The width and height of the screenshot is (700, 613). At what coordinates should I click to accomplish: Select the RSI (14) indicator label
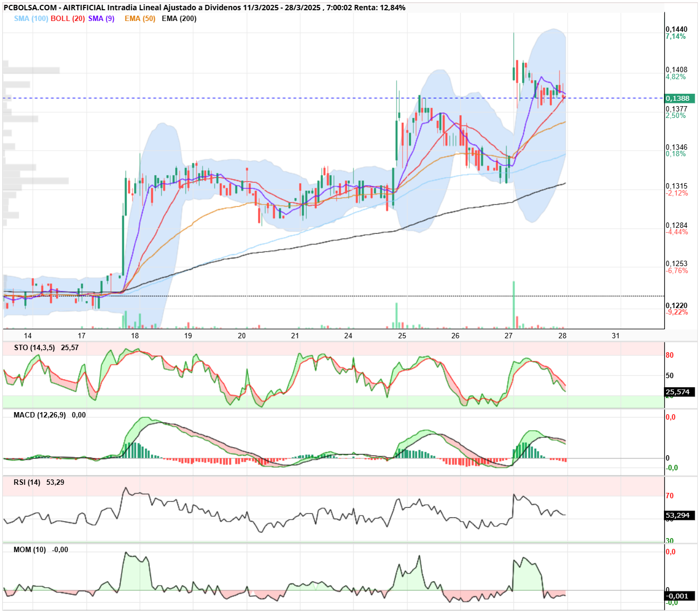(x=27, y=482)
